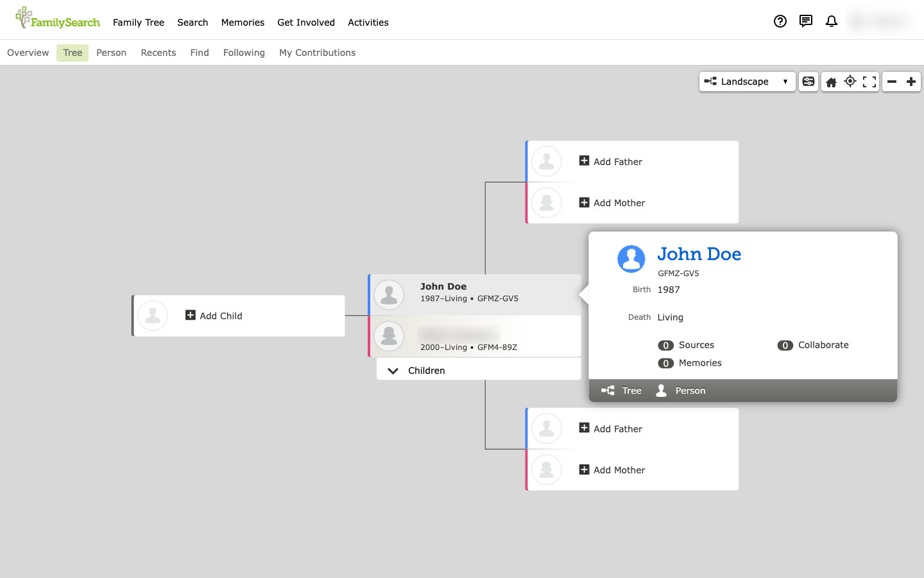
Task: Click the Tree button in popup footer
Action: coord(621,390)
